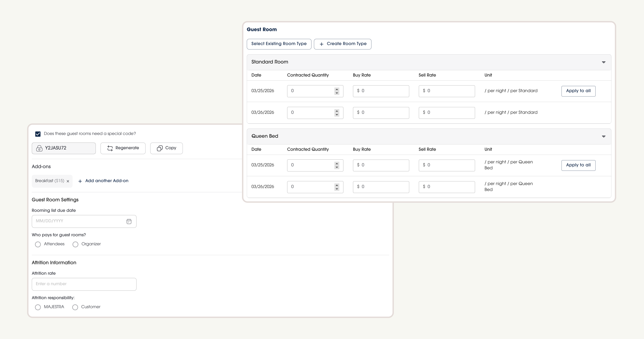Remove the Breakfast ($15) add-on with its x
Viewport: 644px width, 339px height.
68,181
